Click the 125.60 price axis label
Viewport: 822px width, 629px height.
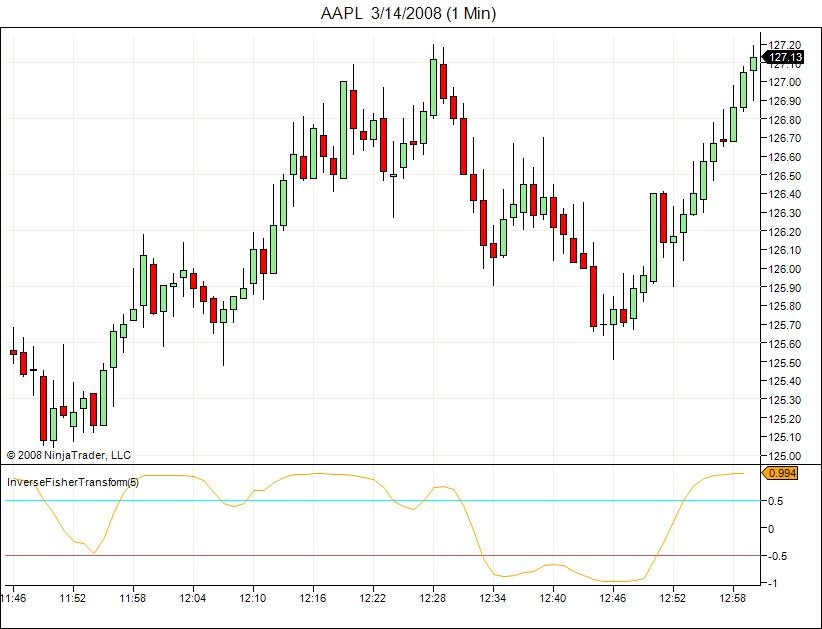point(784,344)
